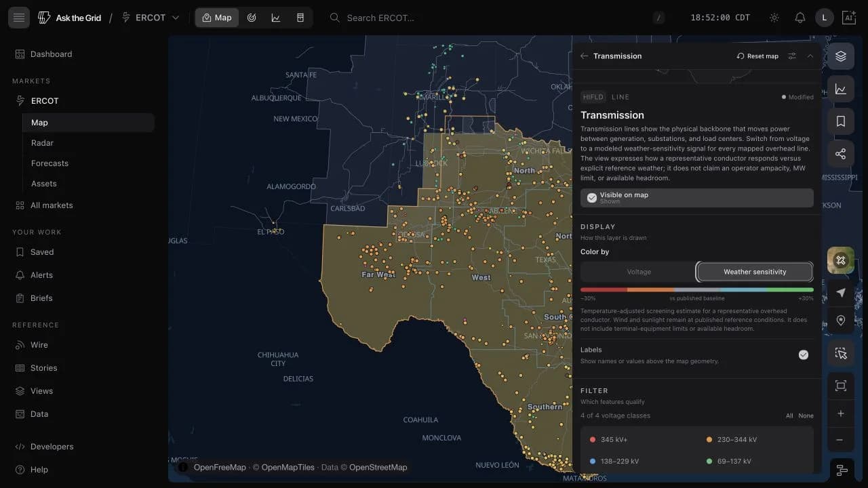This screenshot has height=488, width=868.
Task: Go to All markets
Action: (x=83, y=205)
